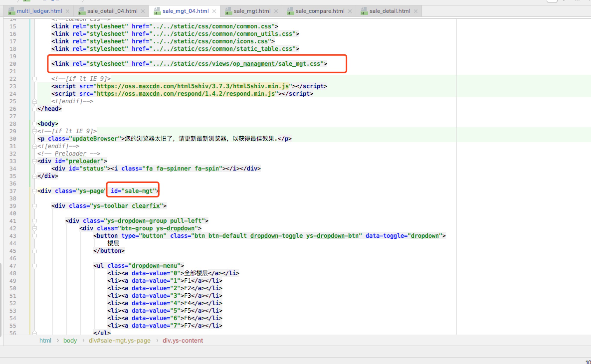591x364 pixels.
Task: Click the div.ys-content breadcrumb item
Action: (x=183, y=341)
